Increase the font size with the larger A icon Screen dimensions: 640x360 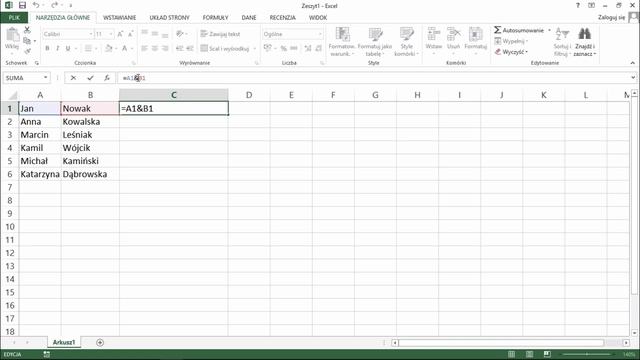[120, 34]
